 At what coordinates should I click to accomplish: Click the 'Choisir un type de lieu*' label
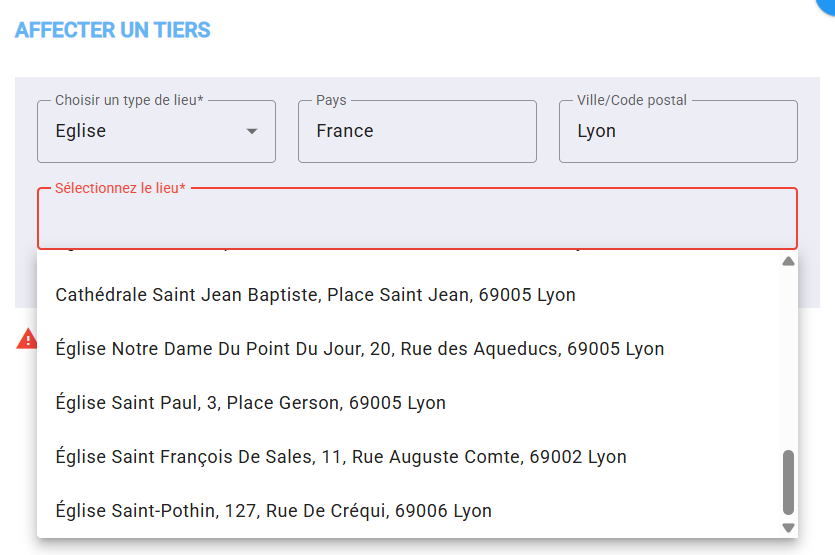click(x=128, y=100)
